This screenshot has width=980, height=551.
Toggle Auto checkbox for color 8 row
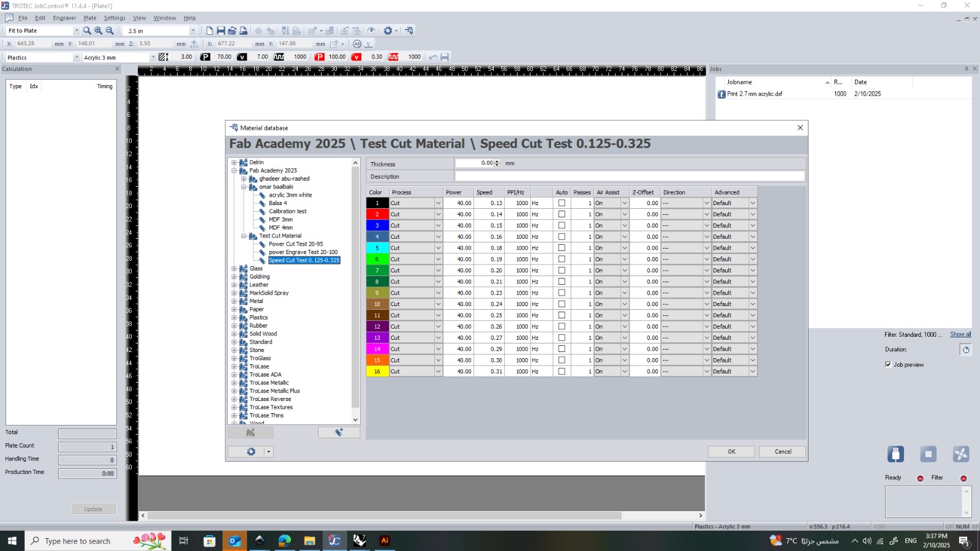coord(562,282)
